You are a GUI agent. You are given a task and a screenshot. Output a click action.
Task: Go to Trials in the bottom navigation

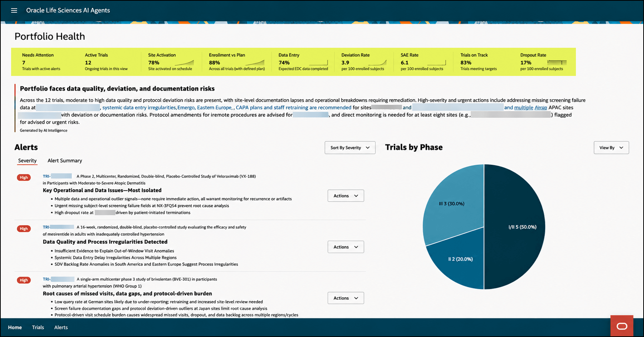coord(38,327)
